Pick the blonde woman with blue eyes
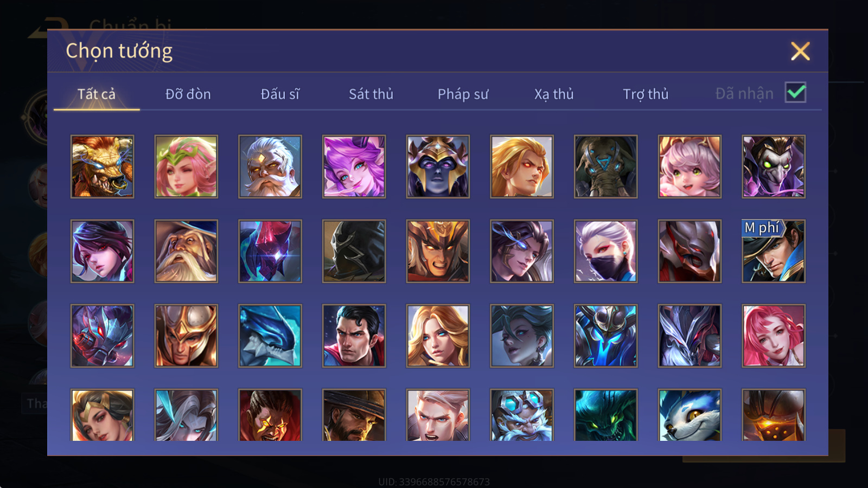This screenshot has width=868, height=488. pos(438,336)
